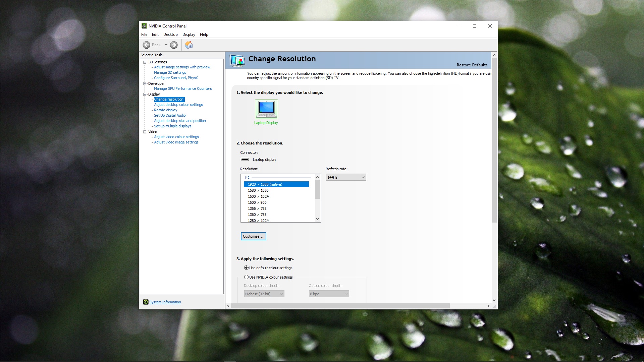Open the Edit menu
This screenshot has height=362, width=644.
(155, 35)
